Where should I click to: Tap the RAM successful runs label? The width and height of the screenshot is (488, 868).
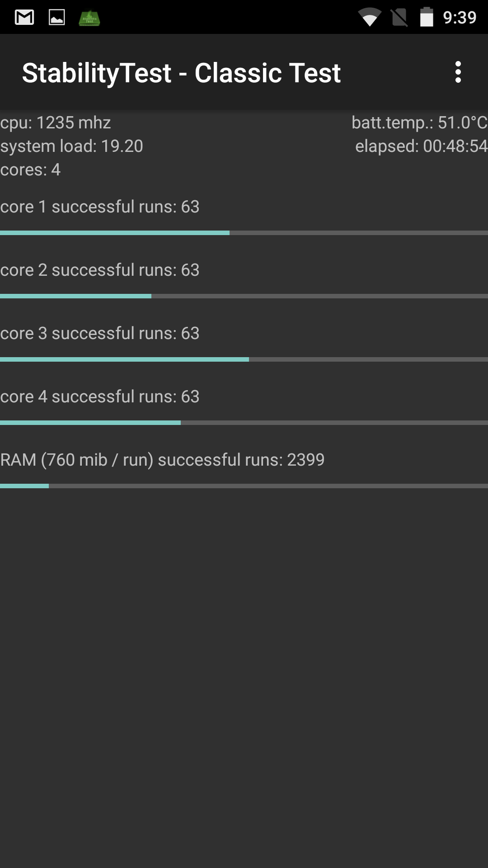click(x=162, y=460)
